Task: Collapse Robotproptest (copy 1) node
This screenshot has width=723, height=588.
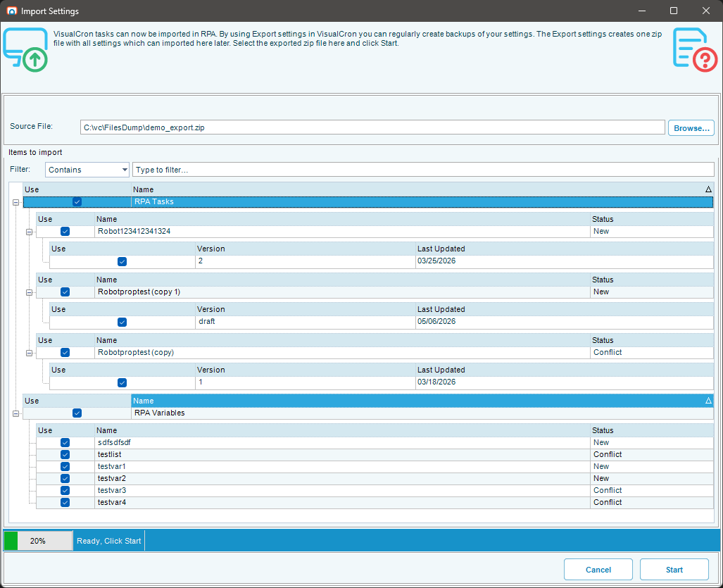Action: (x=29, y=292)
